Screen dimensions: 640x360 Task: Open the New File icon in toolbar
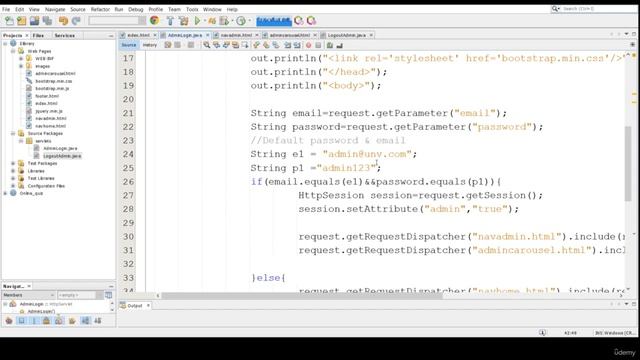[9, 21]
